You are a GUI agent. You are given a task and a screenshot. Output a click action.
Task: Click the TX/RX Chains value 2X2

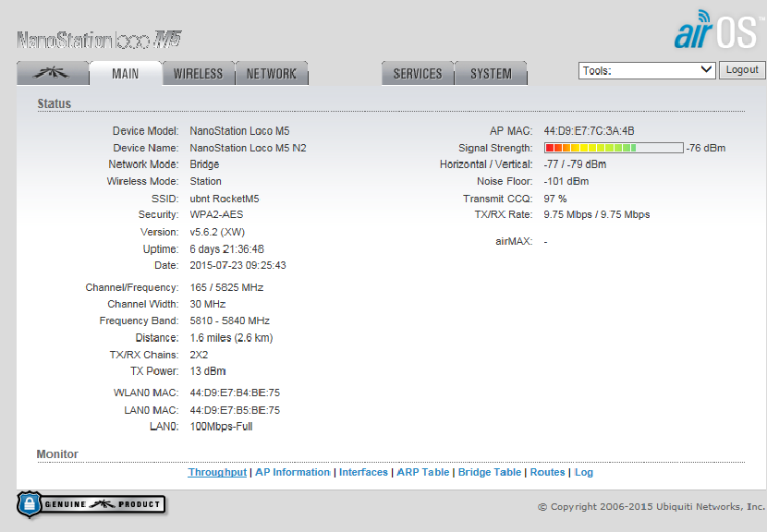pos(199,355)
